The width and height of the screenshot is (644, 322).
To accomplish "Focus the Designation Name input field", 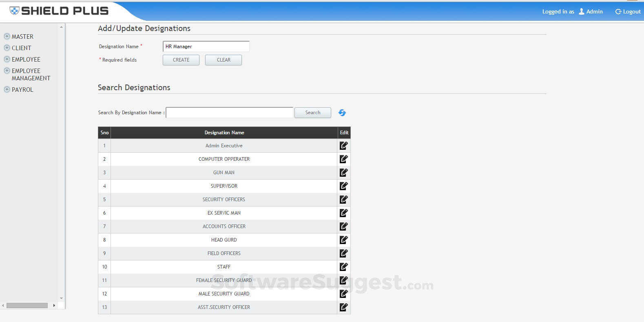I will pyautogui.click(x=206, y=47).
